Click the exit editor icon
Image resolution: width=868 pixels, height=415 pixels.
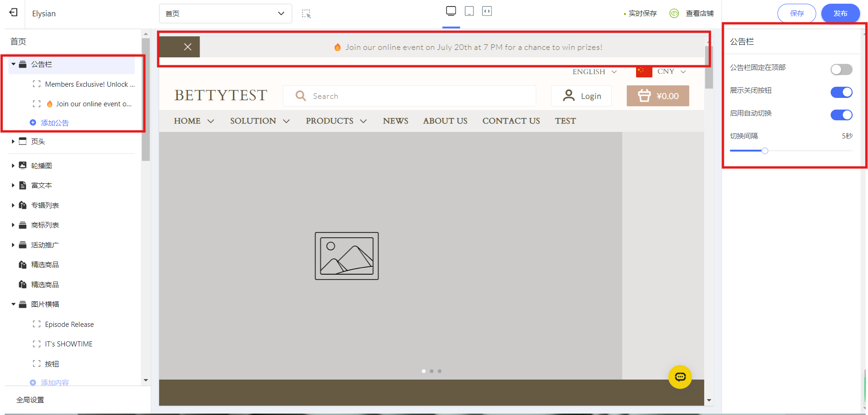14,13
